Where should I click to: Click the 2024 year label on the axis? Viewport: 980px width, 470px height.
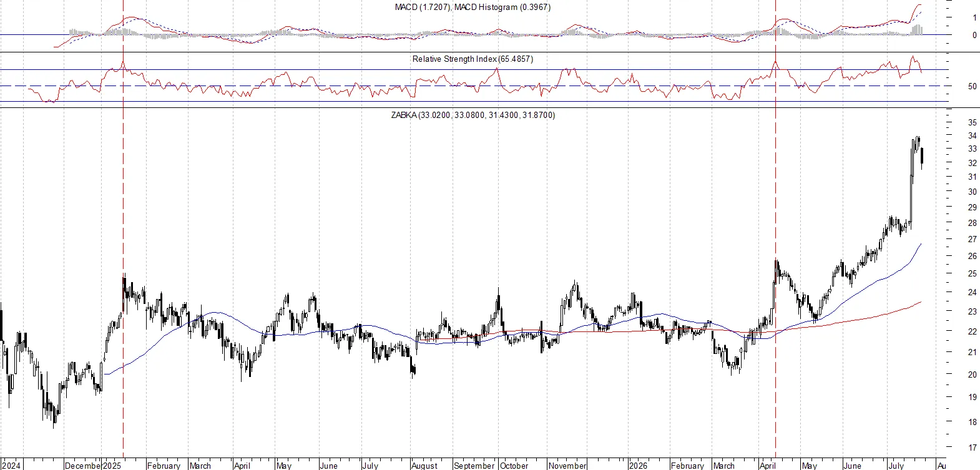click(11, 466)
